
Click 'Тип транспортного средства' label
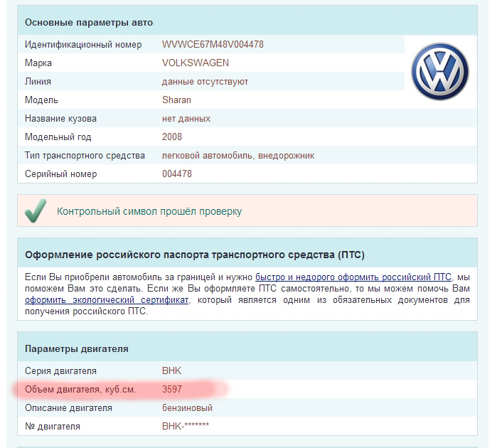coord(85,155)
